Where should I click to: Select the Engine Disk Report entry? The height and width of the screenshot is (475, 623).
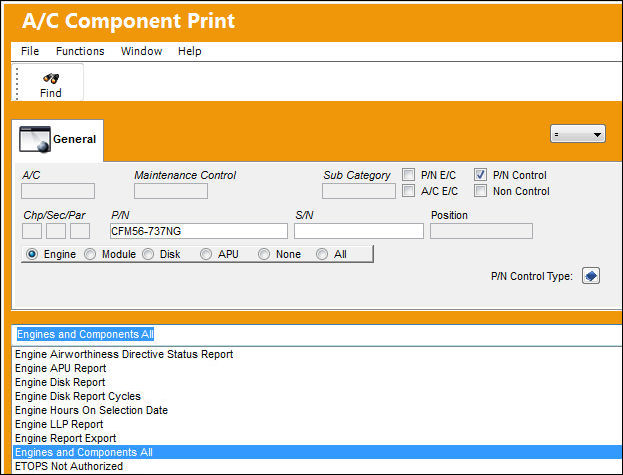317,382
